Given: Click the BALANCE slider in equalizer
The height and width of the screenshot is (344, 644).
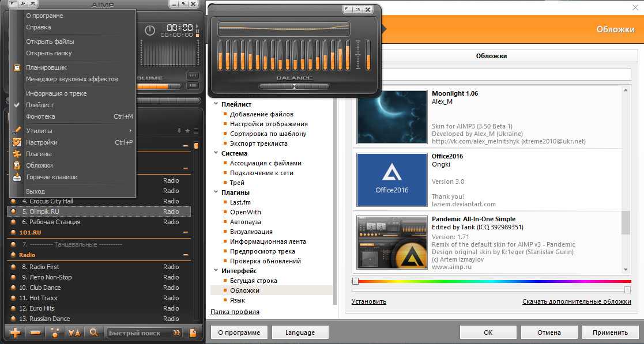Looking at the screenshot, I should [294, 86].
